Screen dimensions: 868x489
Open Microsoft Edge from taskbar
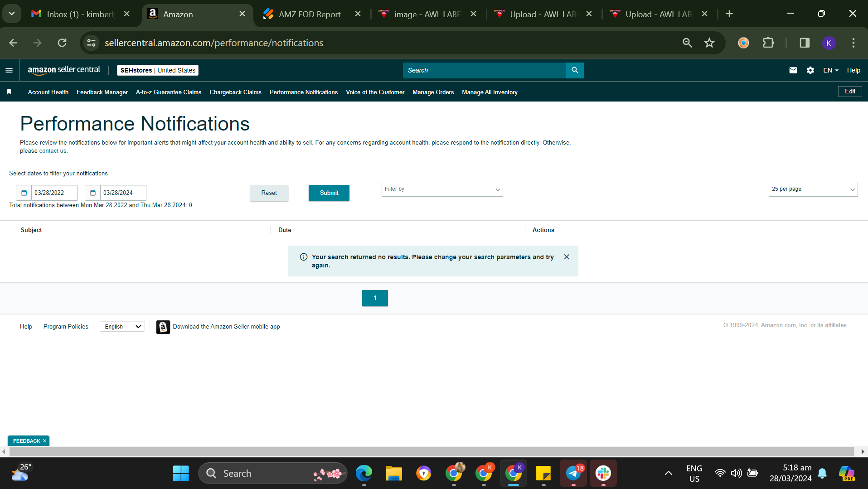click(x=364, y=473)
